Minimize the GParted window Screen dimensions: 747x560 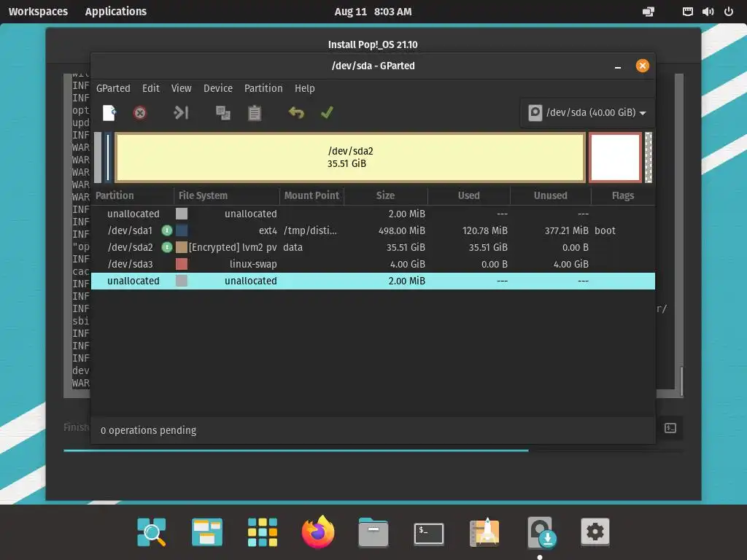coord(617,66)
